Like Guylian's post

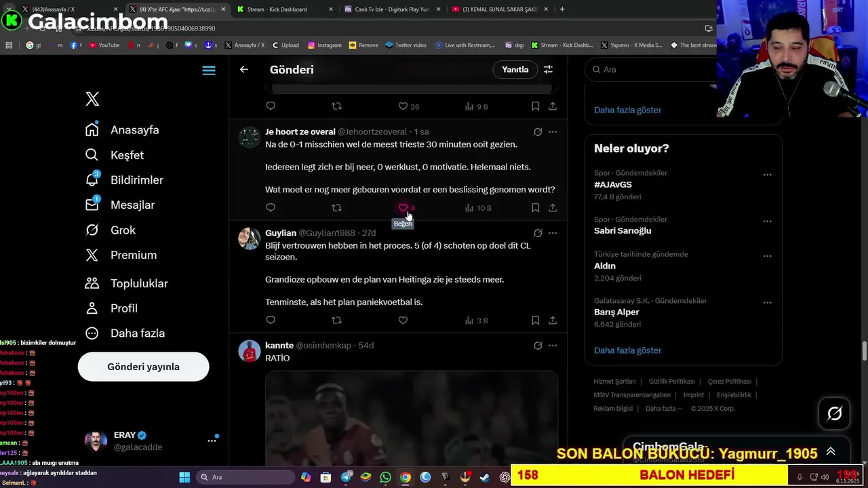403,320
